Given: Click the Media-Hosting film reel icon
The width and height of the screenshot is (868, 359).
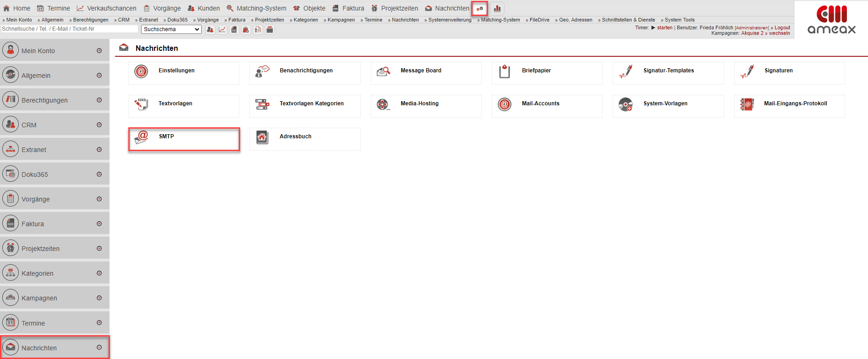Looking at the screenshot, I should click(x=383, y=104).
